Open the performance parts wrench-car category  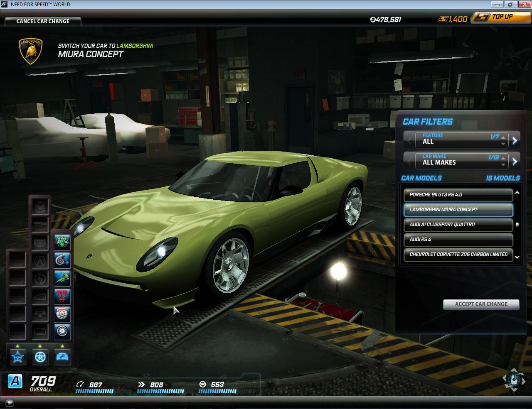tap(62, 357)
